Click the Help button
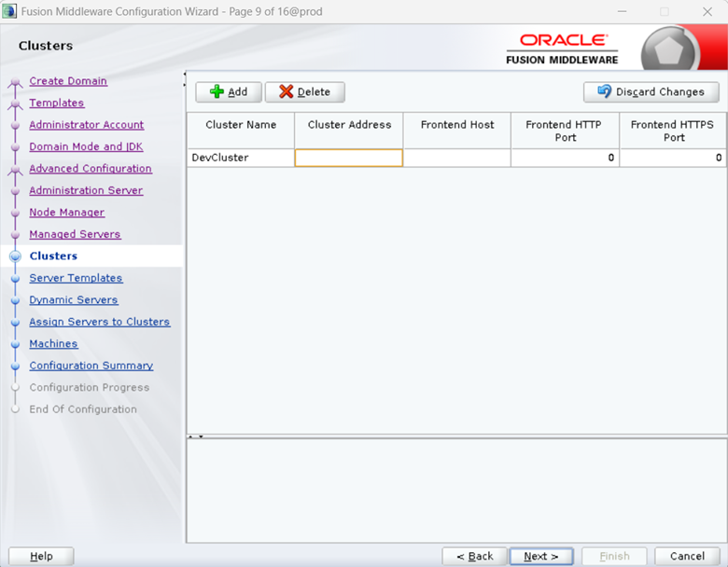728x567 pixels. coord(41,556)
